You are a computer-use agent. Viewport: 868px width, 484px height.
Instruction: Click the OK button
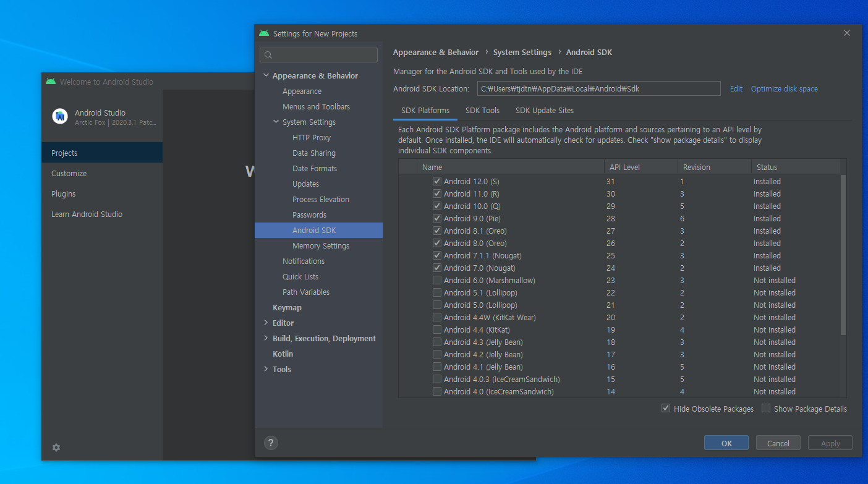pyautogui.click(x=726, y=443)
